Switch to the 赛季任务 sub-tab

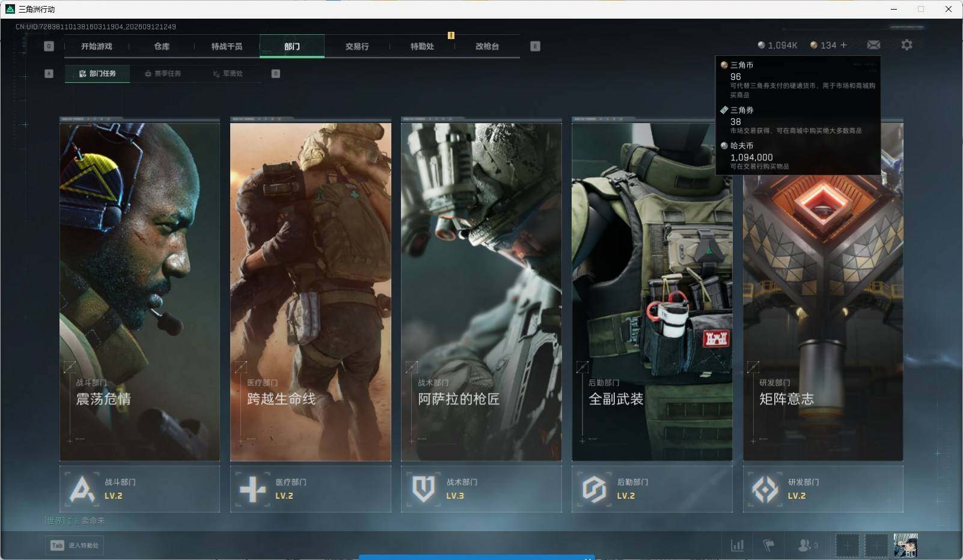click(x=162, y=73)
